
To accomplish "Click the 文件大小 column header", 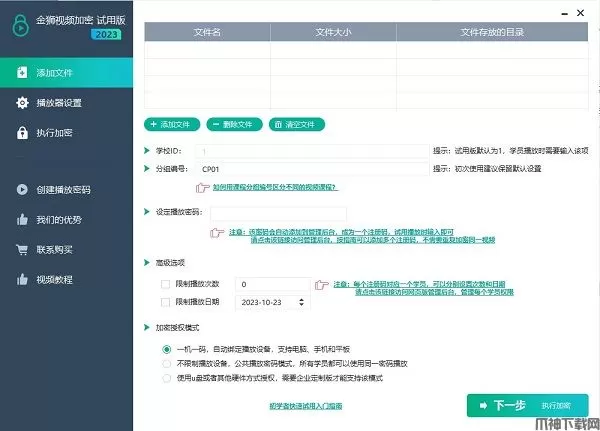I will [333, 32].
